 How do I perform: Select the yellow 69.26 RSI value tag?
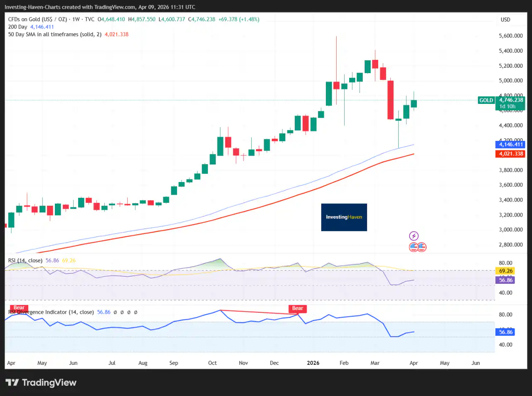[505, 271]
